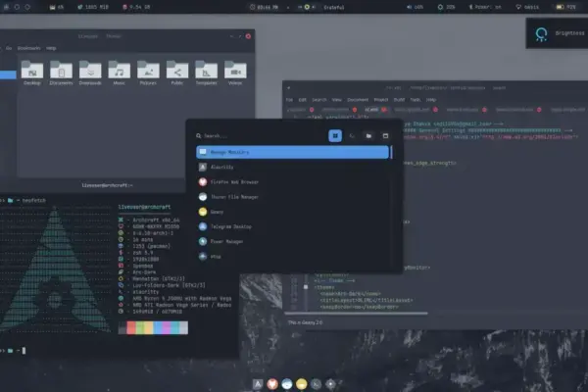Viewport: 588px width, 392px height.
Task: Click the 'This is Geany 2.0' status text
Action: point(305,322)
